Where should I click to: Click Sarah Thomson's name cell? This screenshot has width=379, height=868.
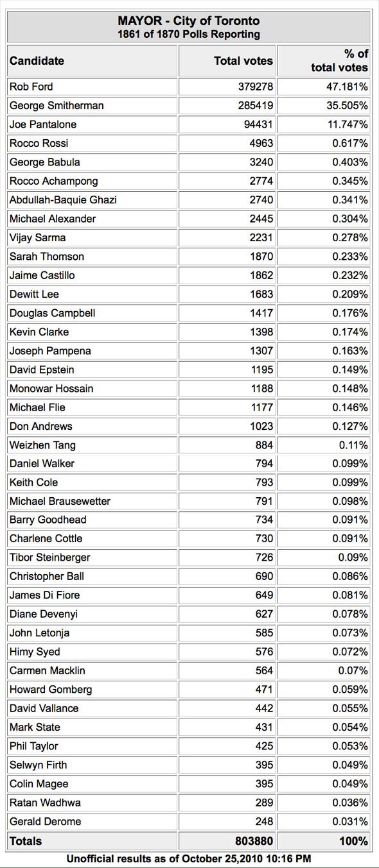pyautogui.click(x=92, y=257)
